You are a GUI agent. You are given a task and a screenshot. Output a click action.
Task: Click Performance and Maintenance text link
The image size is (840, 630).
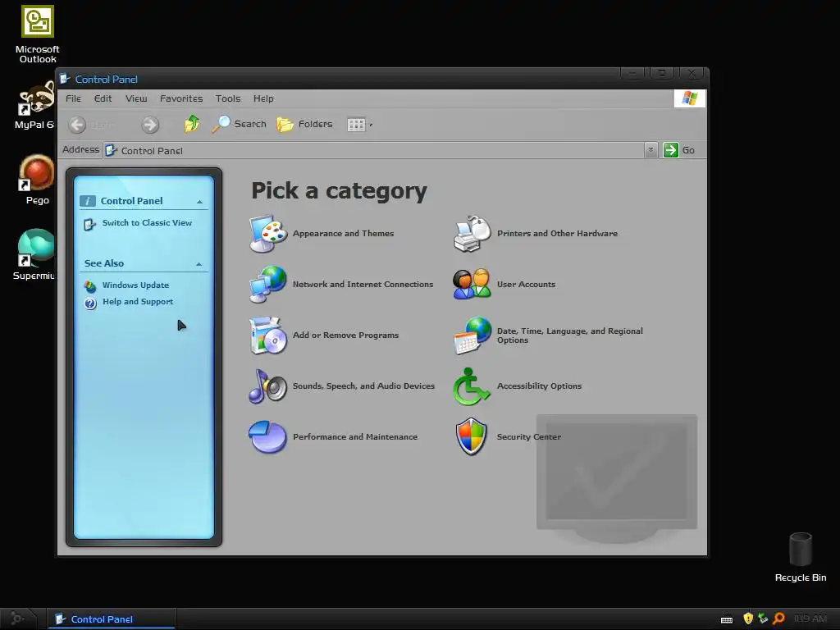[x=354, y=437]
